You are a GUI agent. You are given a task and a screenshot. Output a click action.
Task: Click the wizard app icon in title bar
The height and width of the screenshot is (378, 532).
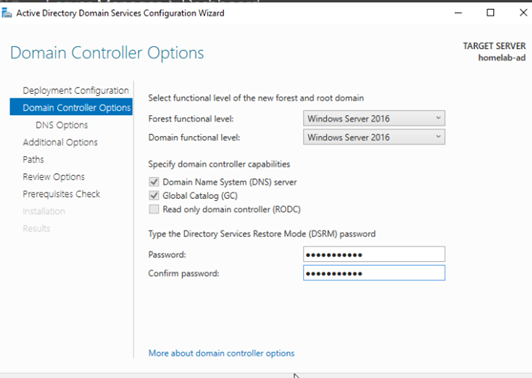(7, 13)
